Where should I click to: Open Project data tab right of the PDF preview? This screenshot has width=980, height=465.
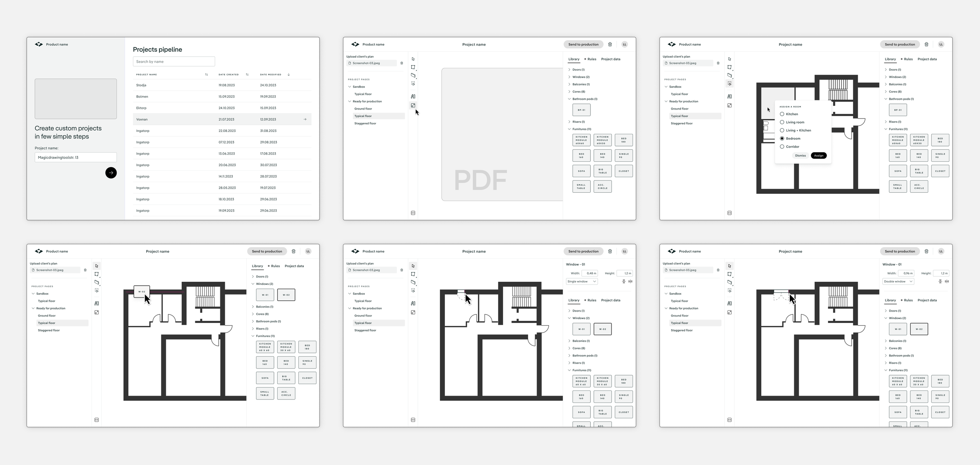coord(610,59)
